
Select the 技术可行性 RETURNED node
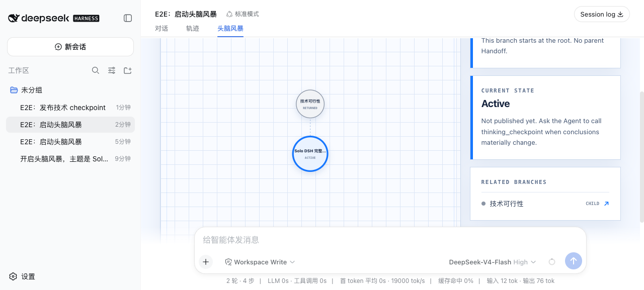[310, 104]
